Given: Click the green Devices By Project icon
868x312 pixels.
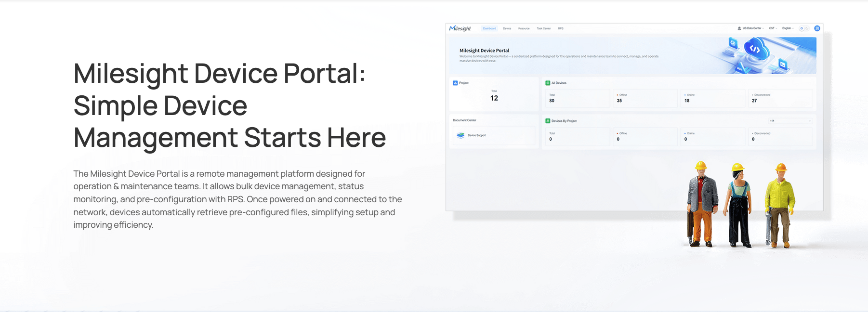Looking at the screenshot, I should pyautogui.click(x=548, y=121).
